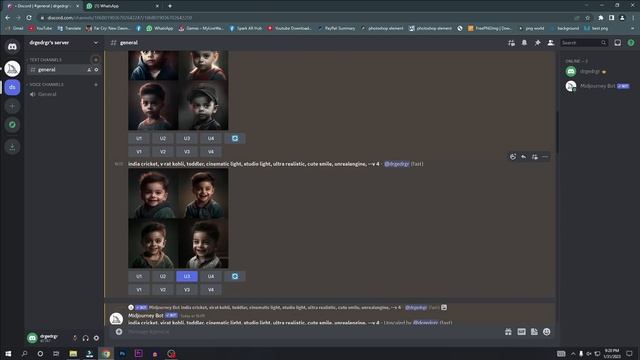Create channel with Text Channels plus icon
The image size is (640, 360).
point(96,60)
